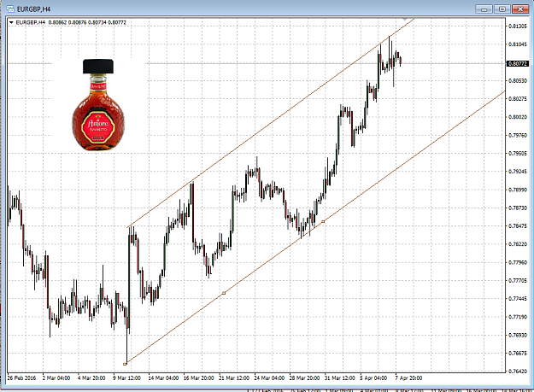The height and width of the screenshot is (392, 534).
Task: Click the OHLC header text EURGBP,H4 0.80862
Action: 71,22
